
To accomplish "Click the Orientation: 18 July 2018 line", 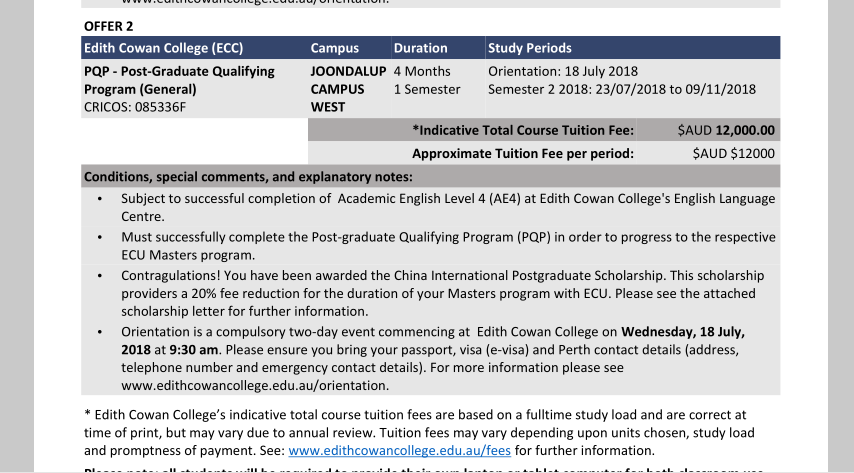I will pyautogui.click(x=563, y=71).
